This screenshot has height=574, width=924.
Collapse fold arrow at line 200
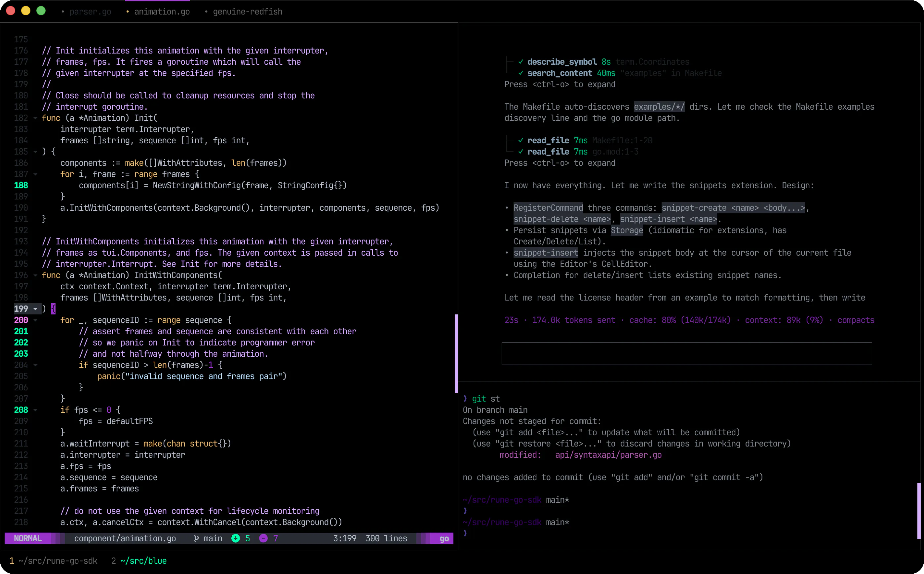(35, 320)
